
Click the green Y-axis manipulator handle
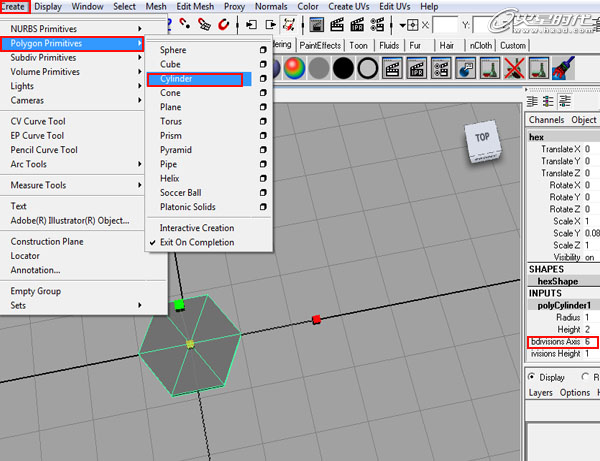(179, 305)
